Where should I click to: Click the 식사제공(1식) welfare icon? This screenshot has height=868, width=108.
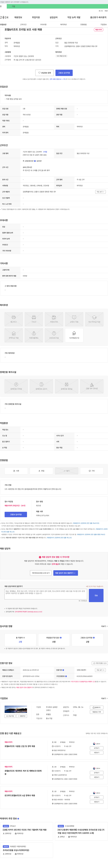[74, 333]
